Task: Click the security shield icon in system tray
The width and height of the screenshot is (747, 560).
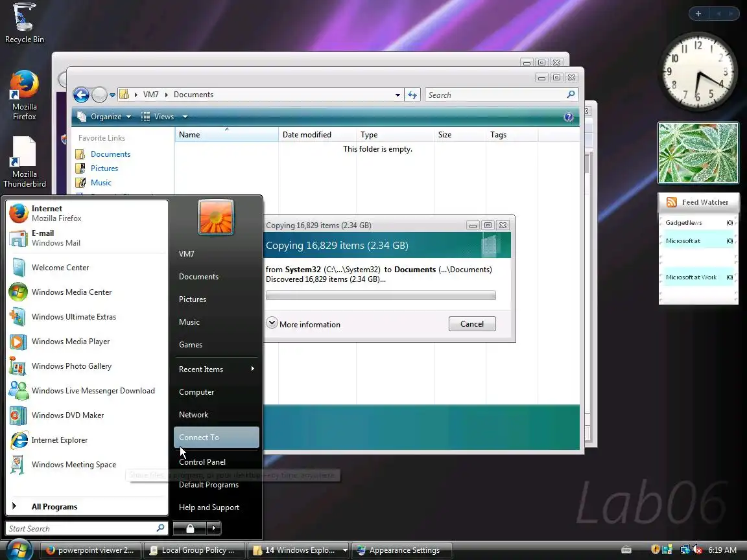Action: tap(655, 550)
